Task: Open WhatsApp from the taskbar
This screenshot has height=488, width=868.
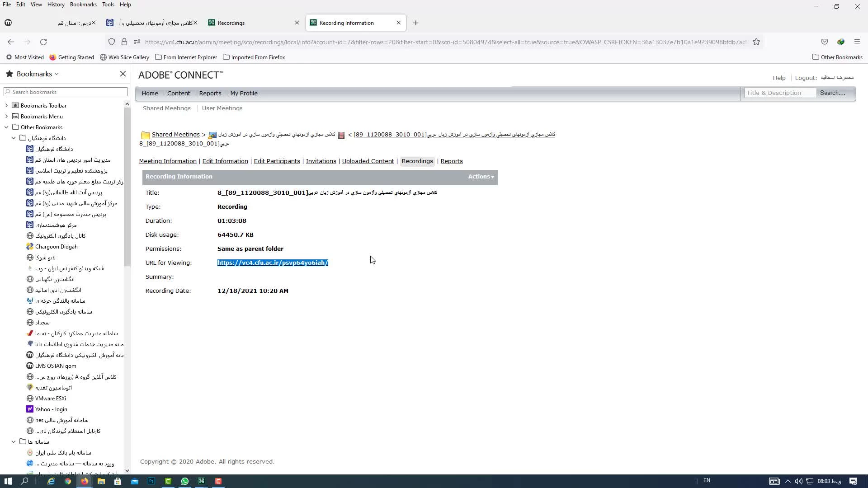Action: [x=185, y=481]
